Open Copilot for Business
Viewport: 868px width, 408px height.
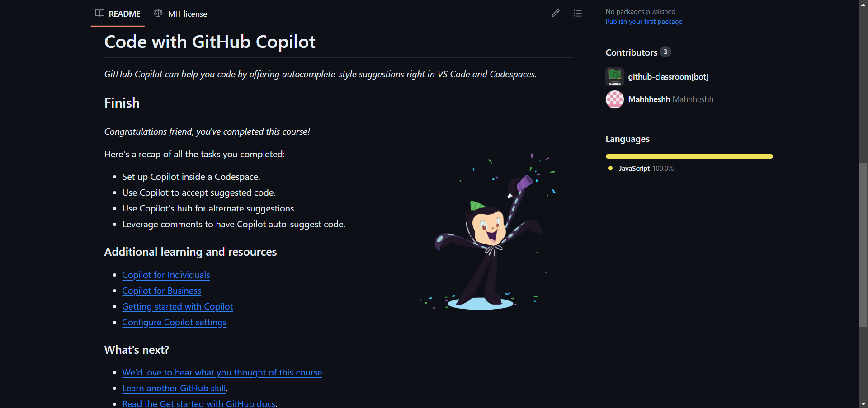coord(161,291)
